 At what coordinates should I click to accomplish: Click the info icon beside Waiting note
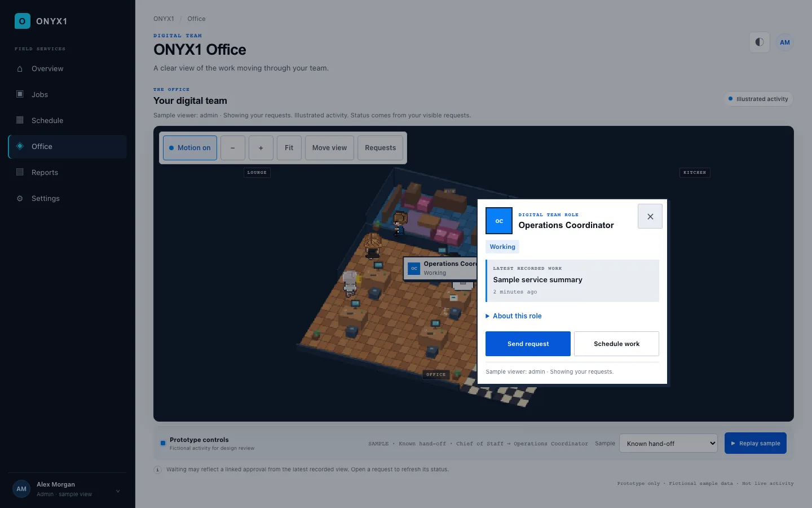tap(158, 470)
